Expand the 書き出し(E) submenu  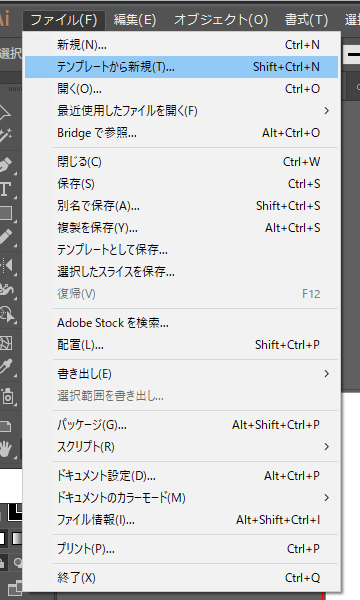click(x=181, y=374)
